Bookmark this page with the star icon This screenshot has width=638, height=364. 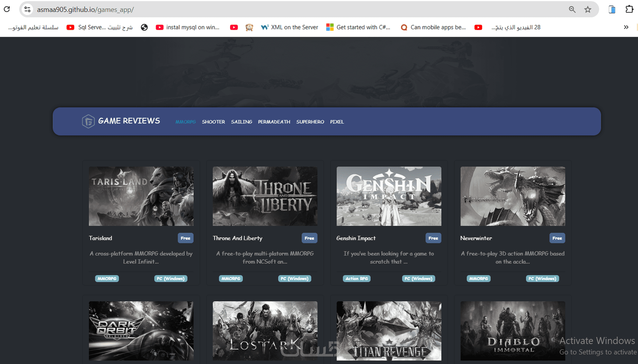588,9
